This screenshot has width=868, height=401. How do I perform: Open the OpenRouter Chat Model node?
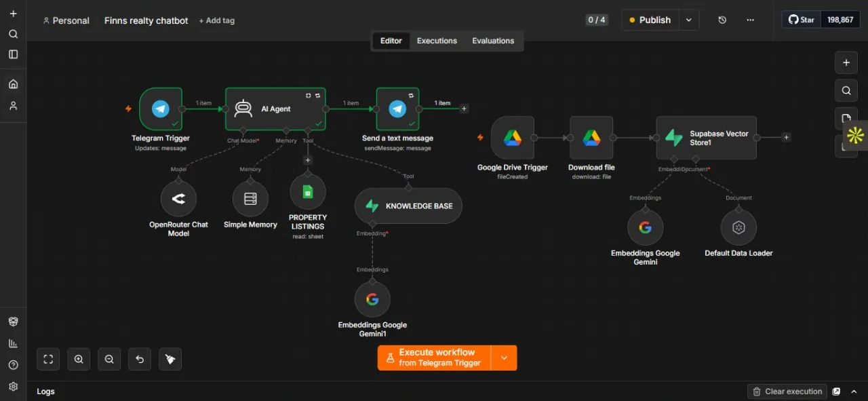(x=178, y=199)
